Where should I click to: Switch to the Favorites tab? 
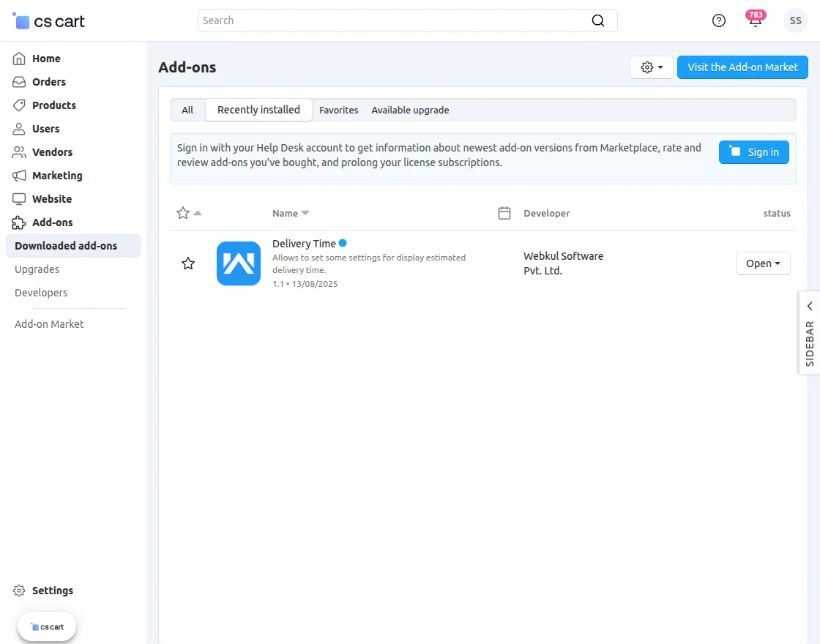coord(339,111)
